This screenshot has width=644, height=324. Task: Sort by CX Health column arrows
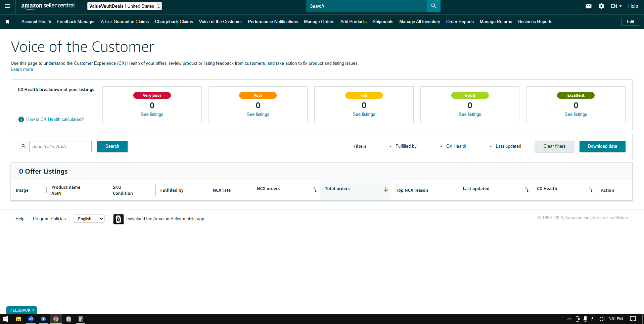pyautogui.click(x=590, y=190)
